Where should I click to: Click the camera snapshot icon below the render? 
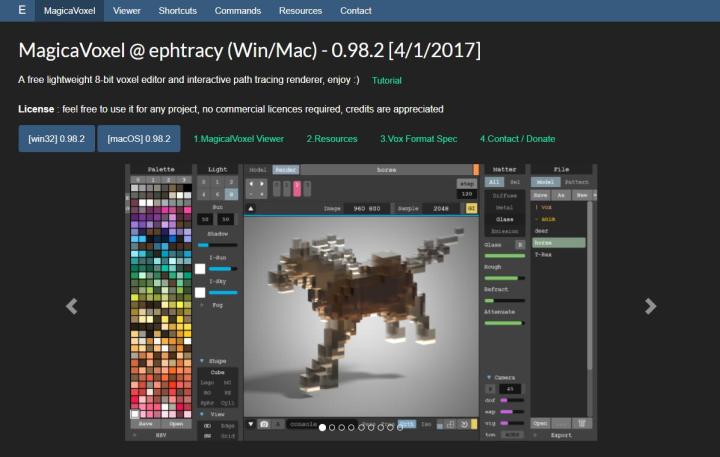(264, 424)
